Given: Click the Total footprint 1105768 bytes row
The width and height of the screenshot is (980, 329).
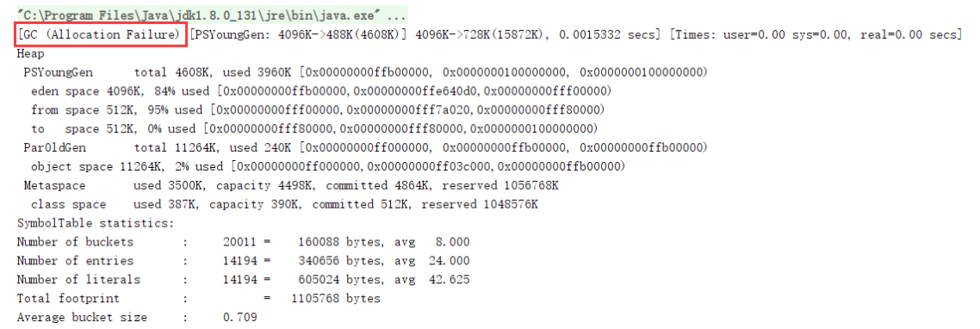Looking at the screenshot, I should tap(198, 298).
